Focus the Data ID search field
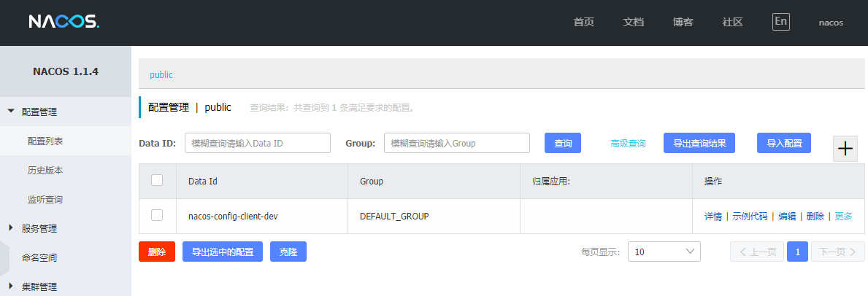Viewport: 868px width, 296px height. pos(258,143)
